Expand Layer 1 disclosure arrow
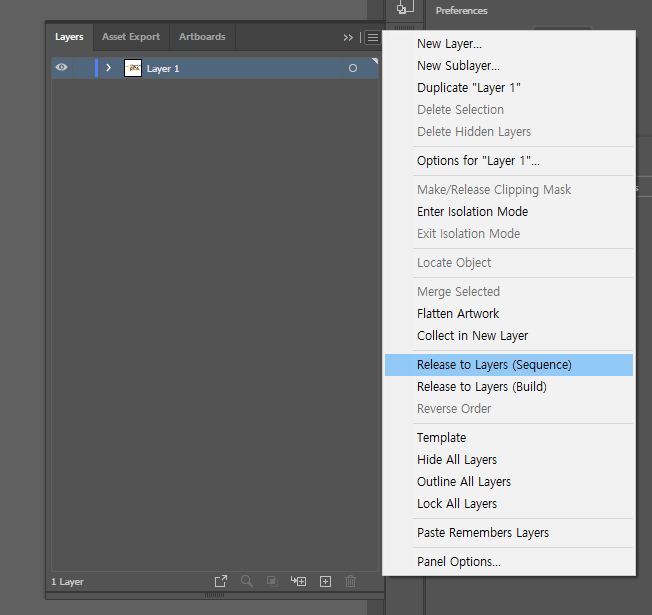The width and height of the screenshot is (652, 615). [x=109, y=68]
